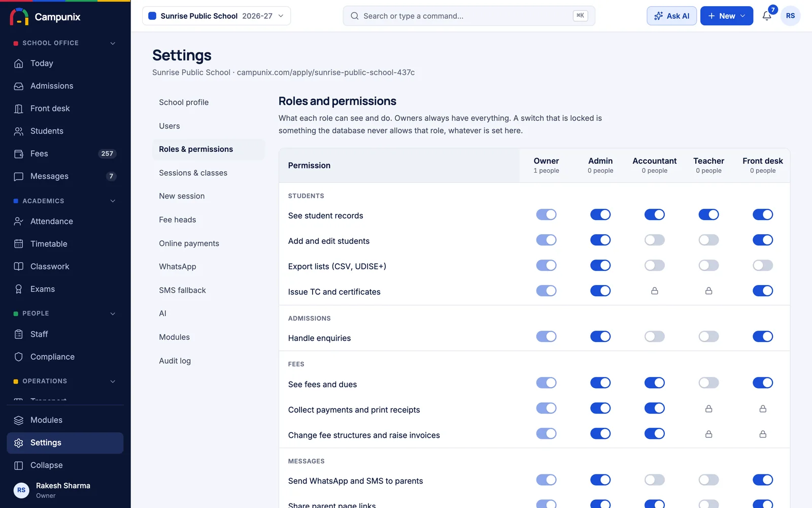Click the 7 badge beside Messages
Image resolution: width=812 pixels, height=508 pixels.
pos(111,176)
